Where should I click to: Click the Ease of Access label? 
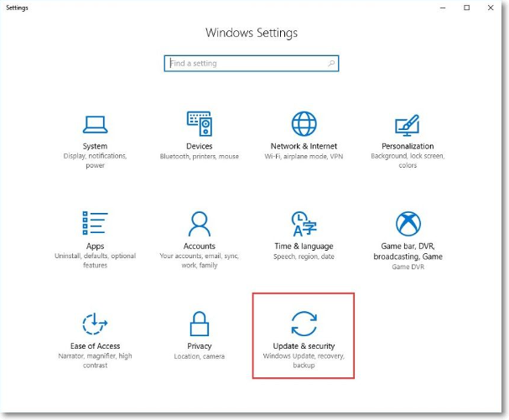tap(95, 346)
